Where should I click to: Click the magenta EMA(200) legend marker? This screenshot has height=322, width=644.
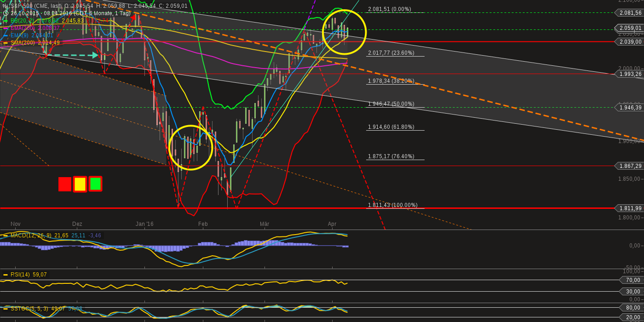click(x=5, y=29)
